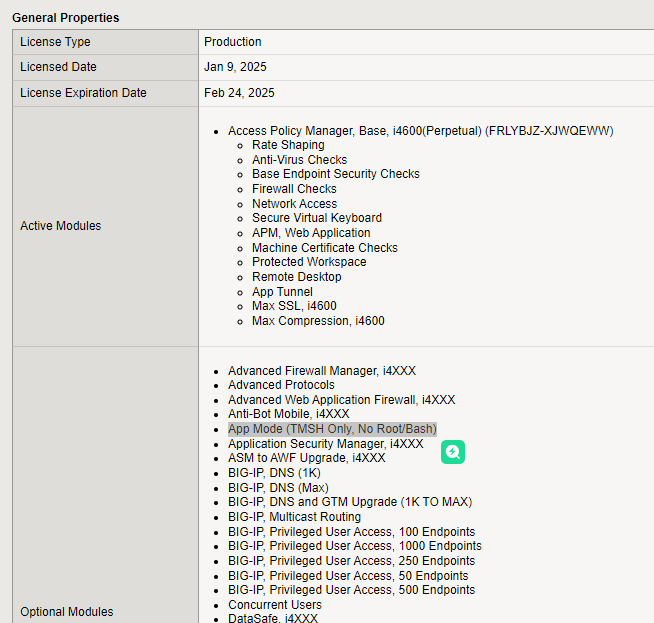
Task: Click the Licensed Date label
Action: [58, 67]
